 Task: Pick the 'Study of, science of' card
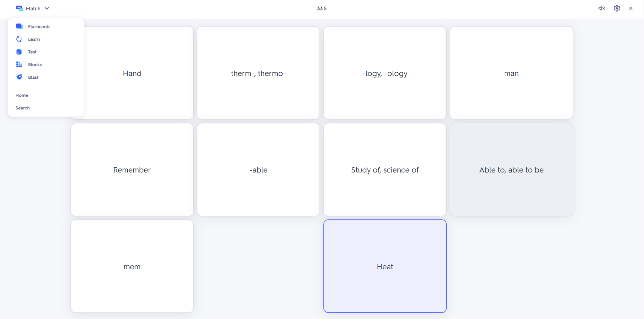tap(385, 170)
